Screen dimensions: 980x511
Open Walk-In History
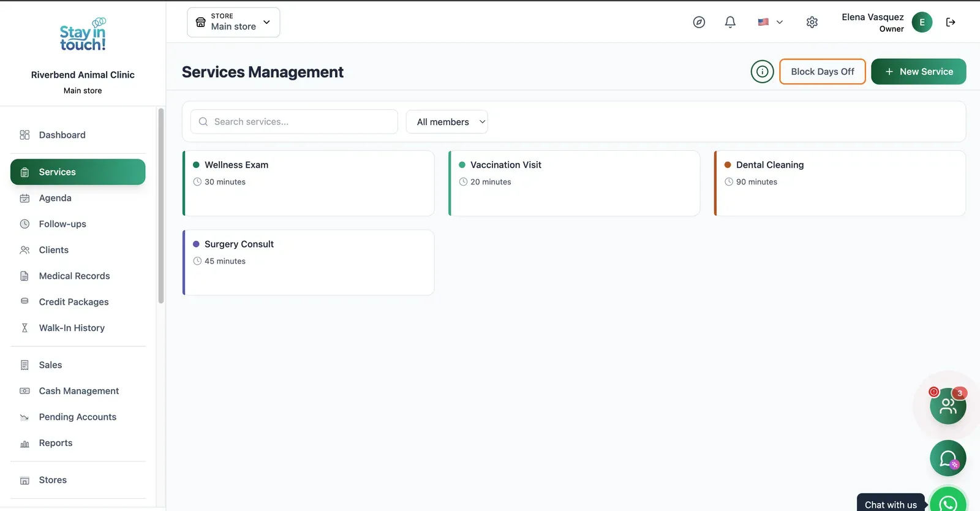(x=78, y=328)
